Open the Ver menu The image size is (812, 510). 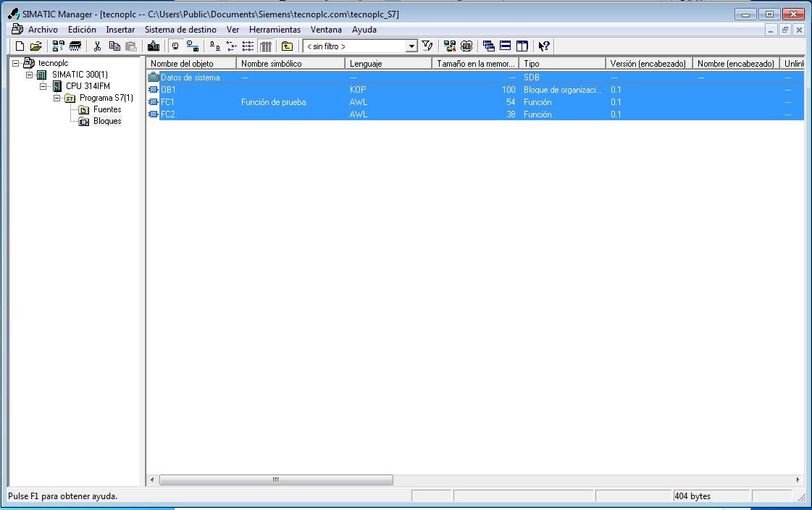233,30
